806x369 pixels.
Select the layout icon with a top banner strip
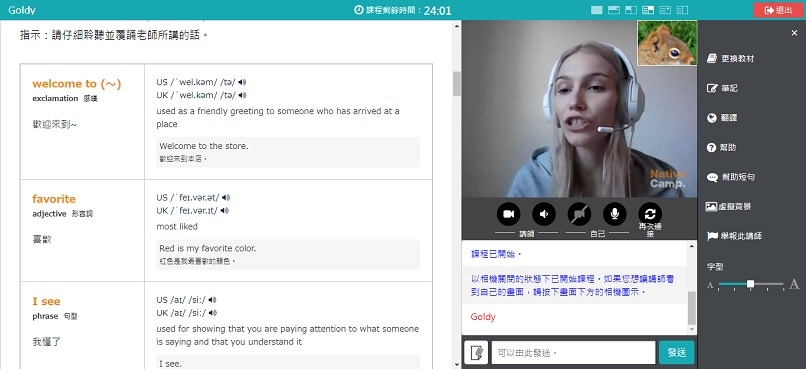coord(613,10)
